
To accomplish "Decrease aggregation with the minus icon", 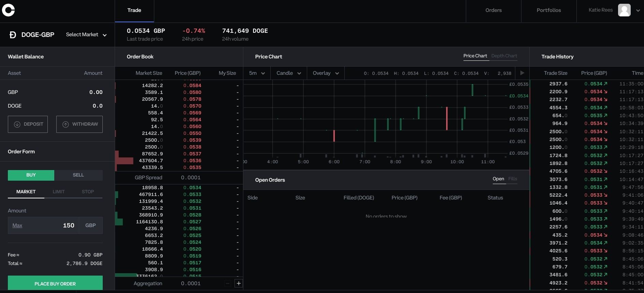I will (228, 283).
